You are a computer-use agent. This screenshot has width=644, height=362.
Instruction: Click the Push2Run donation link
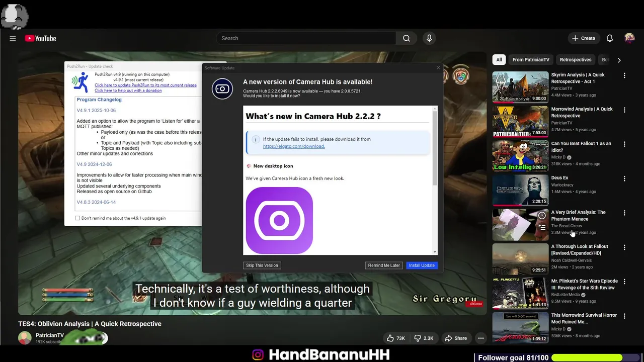tap(128, 90)
